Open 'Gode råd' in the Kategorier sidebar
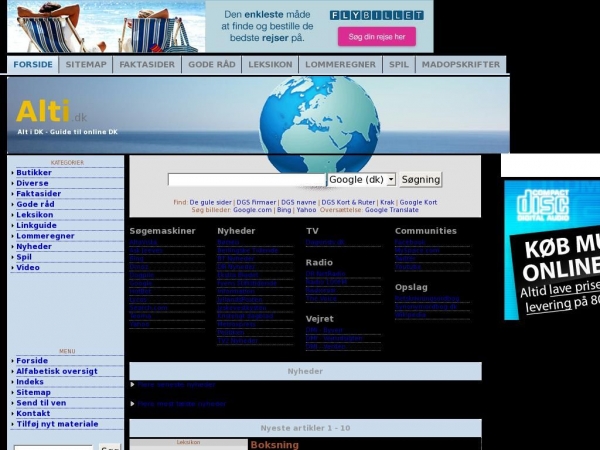Screen dimensions: 600x450 pos(35,204)
